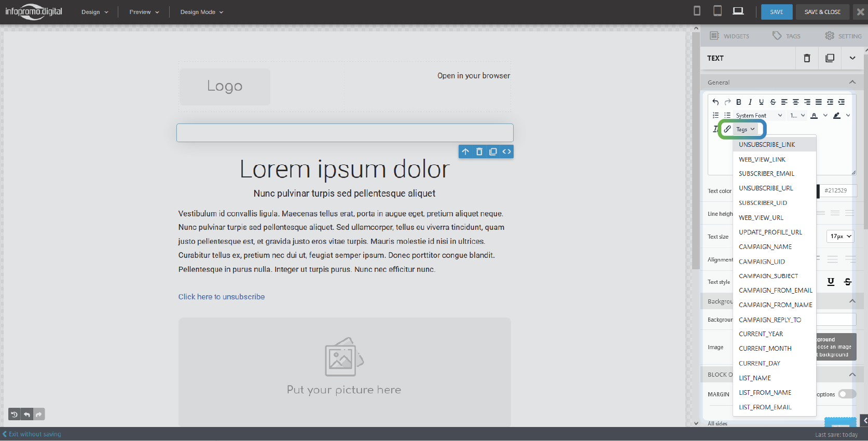Screen dimensions: 868x441
Task: Open the TAGS tab
Action: click(787, 36)
